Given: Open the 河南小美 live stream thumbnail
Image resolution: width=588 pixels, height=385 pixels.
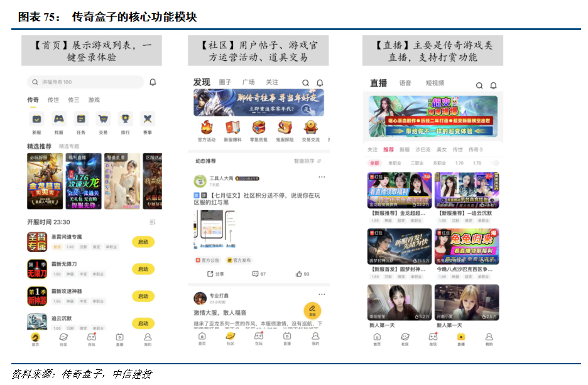Looking at the screenshot, I should (x=467, y=302).
